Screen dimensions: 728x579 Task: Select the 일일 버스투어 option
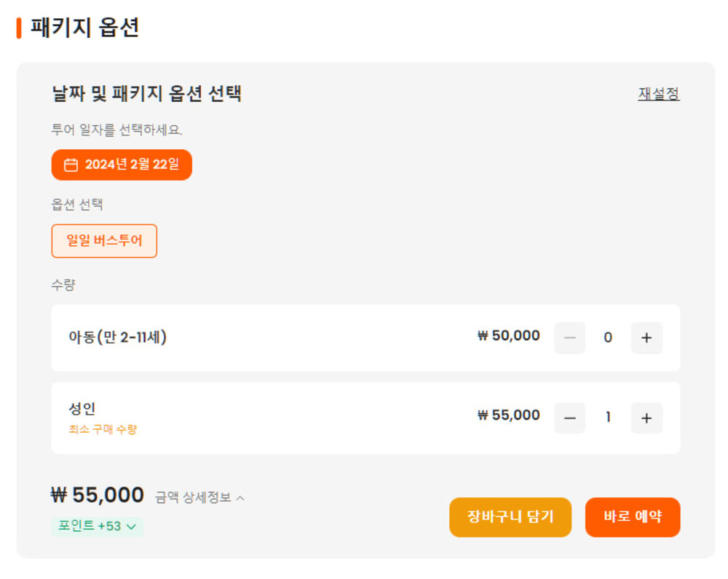[104, 241]
